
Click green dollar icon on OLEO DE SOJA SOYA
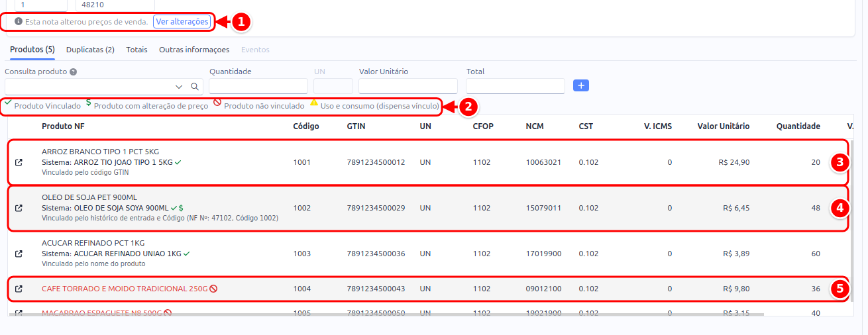click(x=181, y=208)
